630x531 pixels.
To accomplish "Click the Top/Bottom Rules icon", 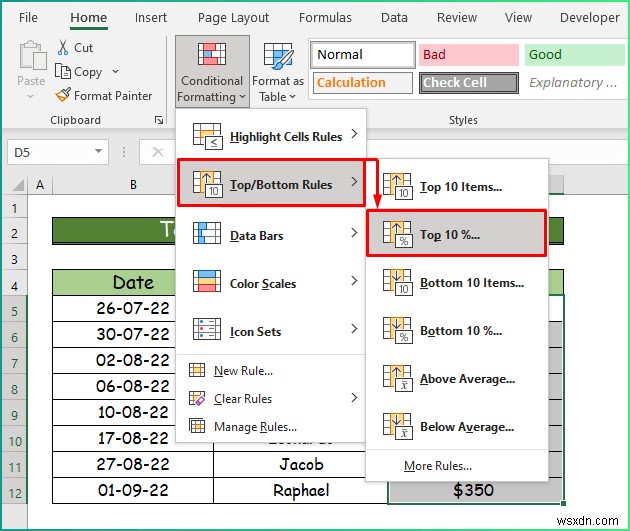I will pyautogui.click(x=207, y=184).
